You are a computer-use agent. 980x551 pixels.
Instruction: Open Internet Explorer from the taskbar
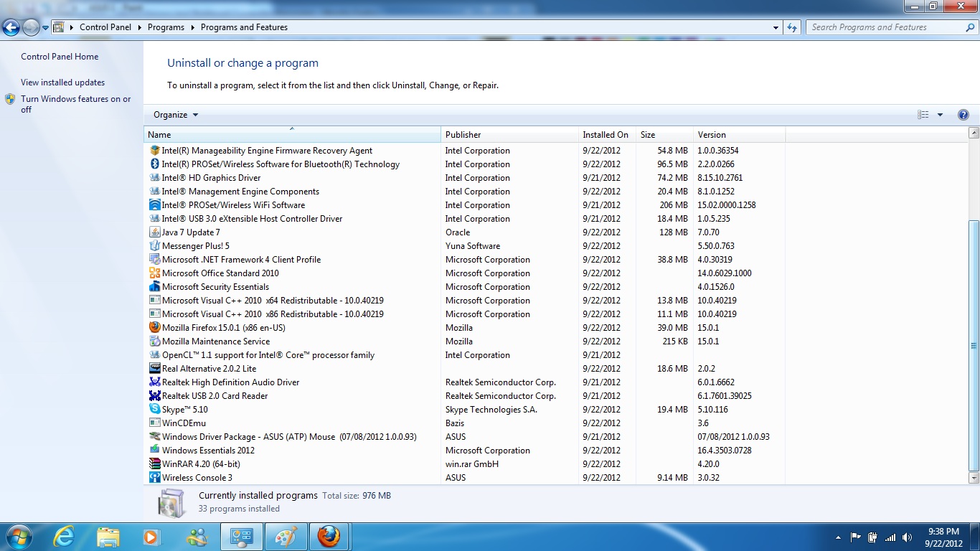point(65,537)
